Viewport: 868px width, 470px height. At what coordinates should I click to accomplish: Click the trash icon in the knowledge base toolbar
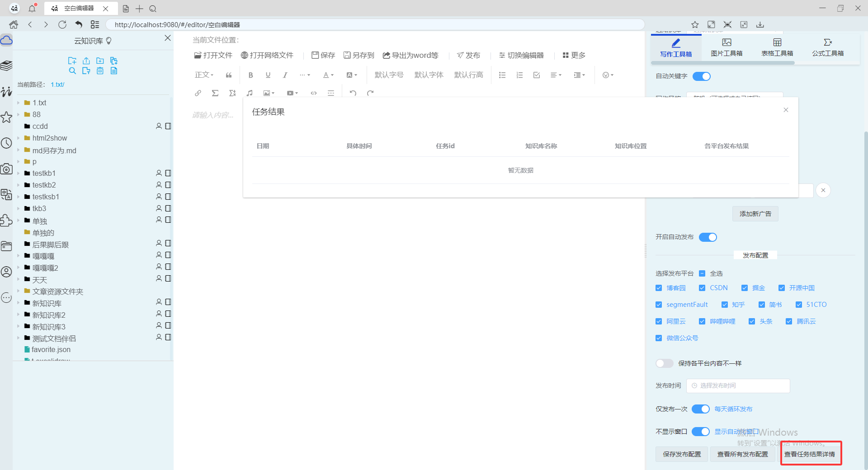[x=100, y=70]
